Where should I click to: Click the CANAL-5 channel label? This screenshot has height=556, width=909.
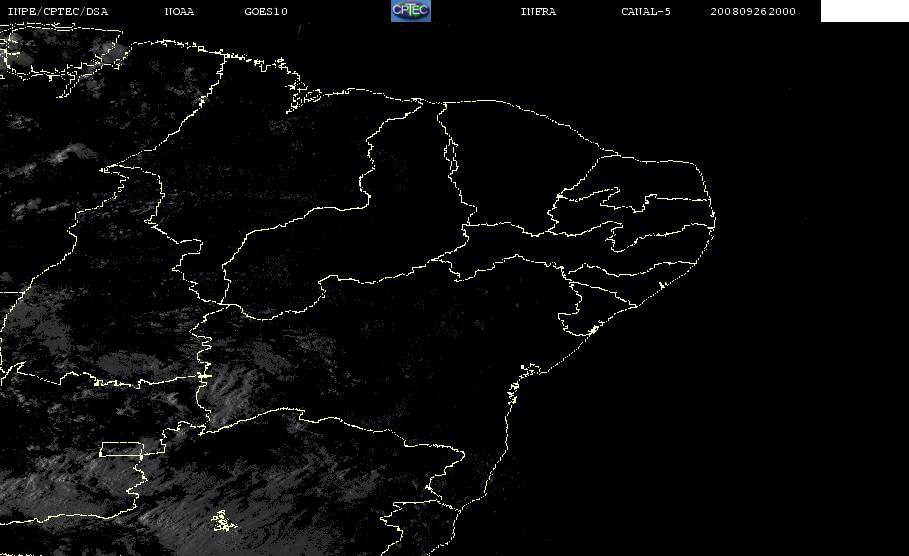coord(646,11)
